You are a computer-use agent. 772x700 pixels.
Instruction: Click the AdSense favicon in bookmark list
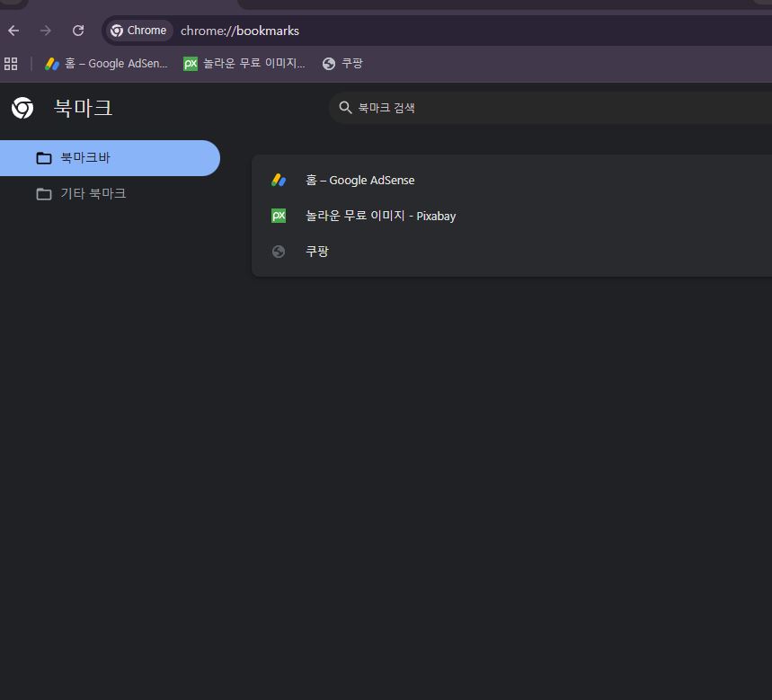coord(279,181)
